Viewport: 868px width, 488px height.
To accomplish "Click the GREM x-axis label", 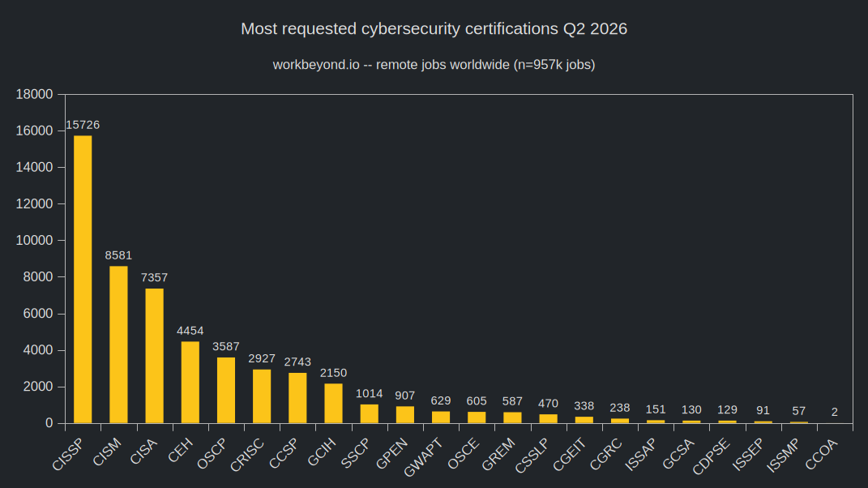I will click(x=498, y=455).
